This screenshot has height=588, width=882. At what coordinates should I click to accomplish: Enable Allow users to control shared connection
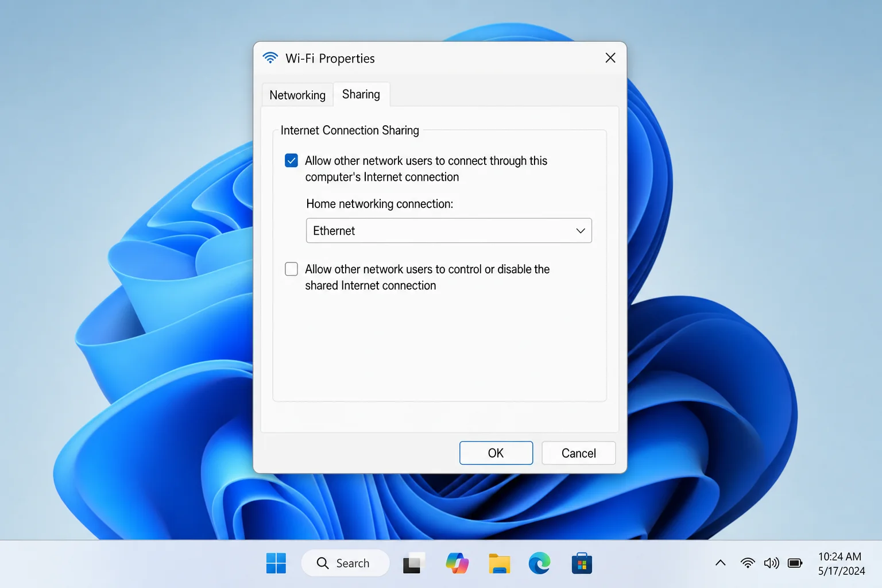point(292,269)
